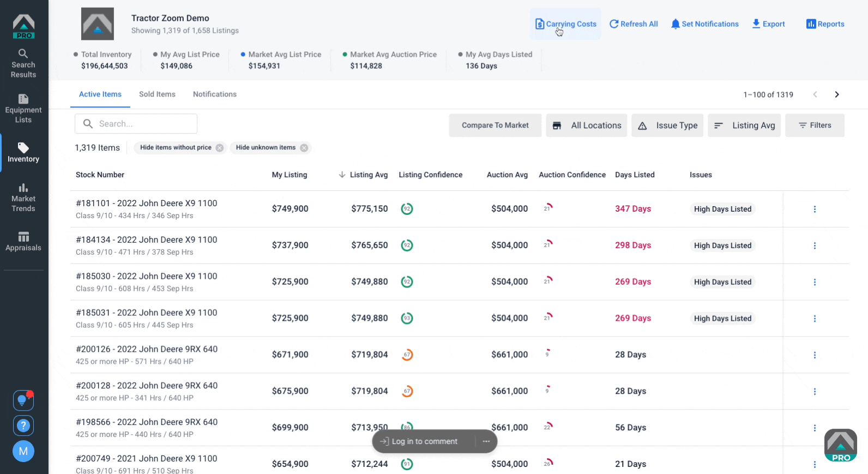Switch to the Notifications tab

pos(215,94)
